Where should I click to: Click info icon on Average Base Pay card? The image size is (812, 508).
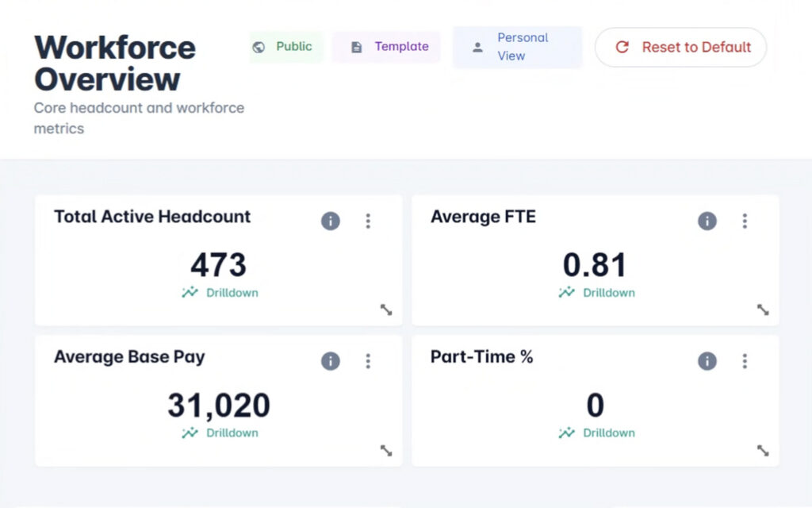pyautogui.click(x=331, y=361)
